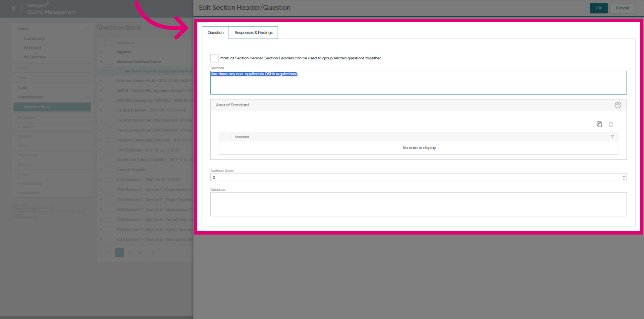Screen dimensions: 644x319
Task: Expand the IOSA Edition 11 Section 1 row
Action: click(101, 190)
